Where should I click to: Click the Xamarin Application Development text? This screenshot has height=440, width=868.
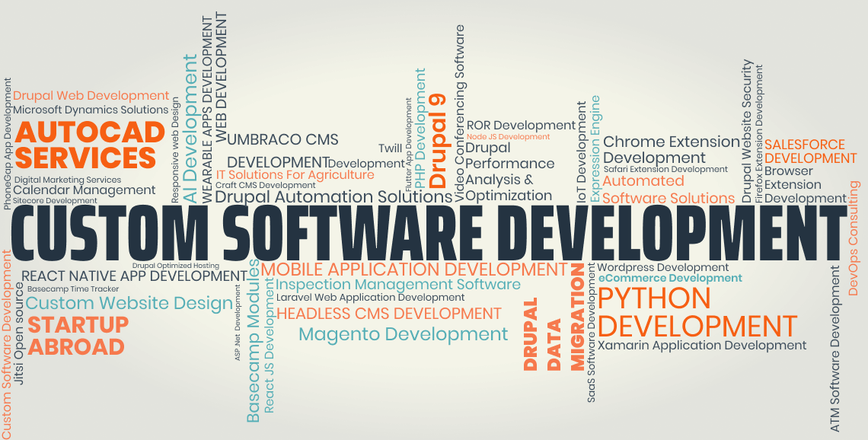[701, 346]
